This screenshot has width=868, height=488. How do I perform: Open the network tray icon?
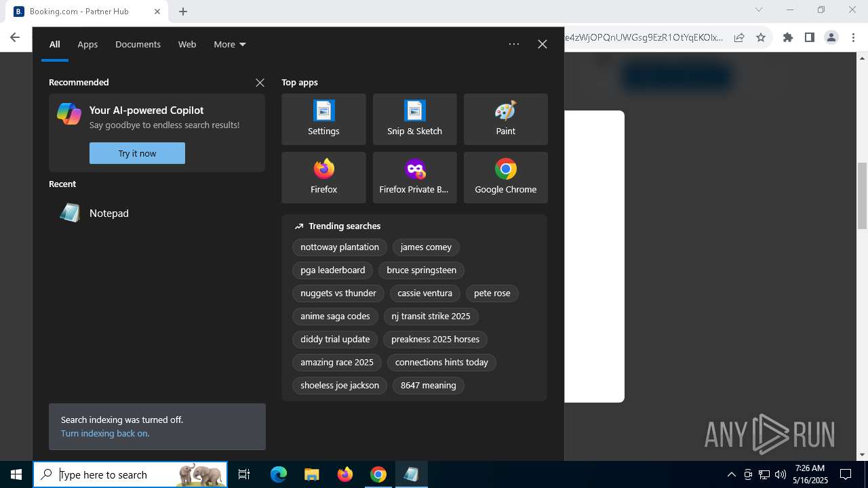coord(764,474)
